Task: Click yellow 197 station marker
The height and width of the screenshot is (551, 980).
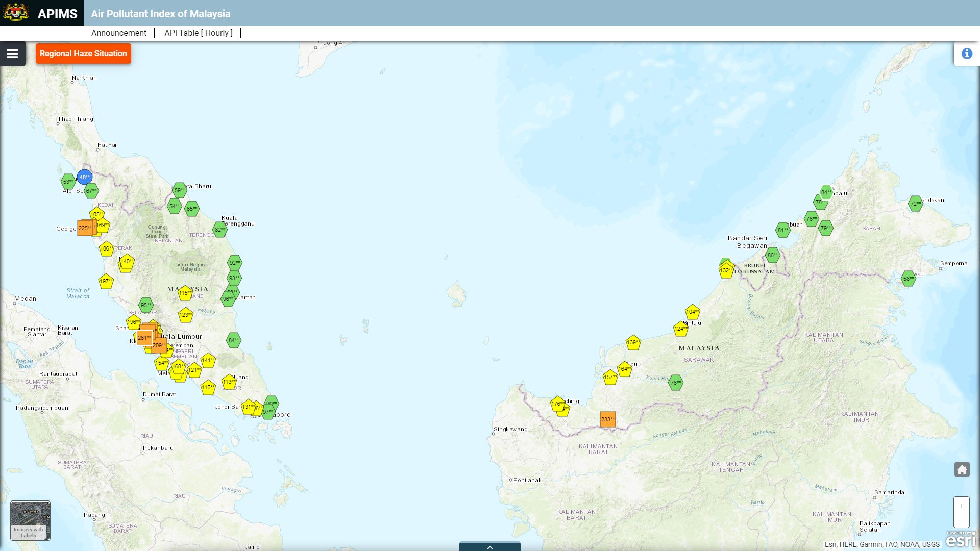Action: click(x=106, y=281)
